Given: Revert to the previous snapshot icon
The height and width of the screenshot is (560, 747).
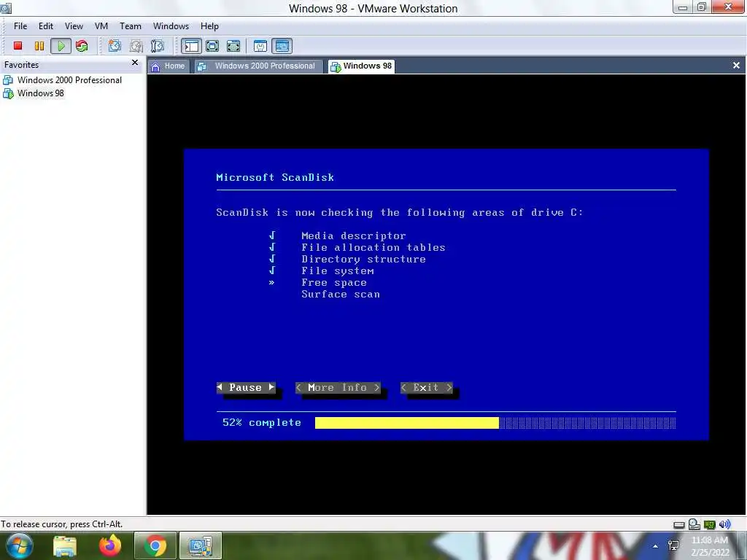Looking at the screenshot, I should 136,46.
